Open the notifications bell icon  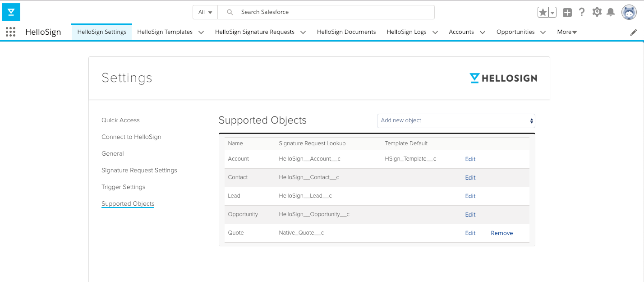611,12
